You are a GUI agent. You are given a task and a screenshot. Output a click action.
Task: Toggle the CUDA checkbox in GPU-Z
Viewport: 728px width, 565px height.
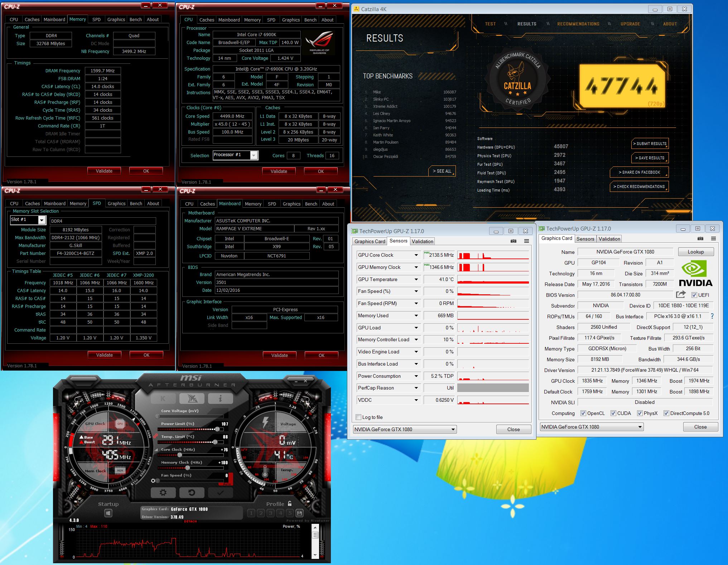click(x=613, y=413)
